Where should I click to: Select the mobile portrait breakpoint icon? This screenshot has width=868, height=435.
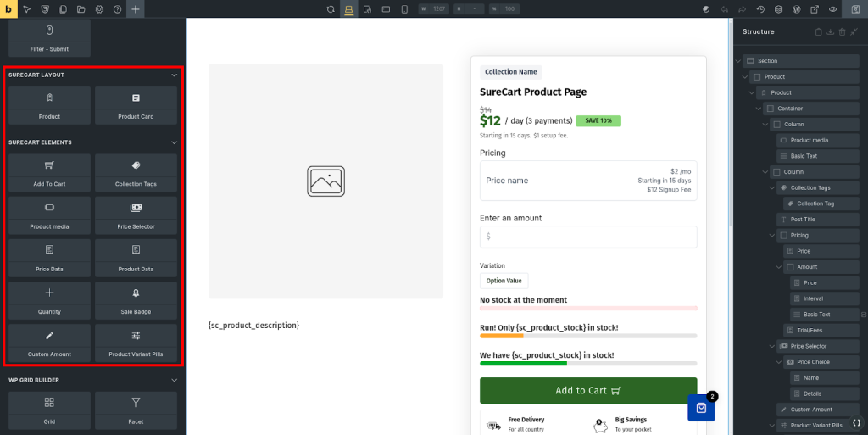pyautogui.click(x=404, y=9)
